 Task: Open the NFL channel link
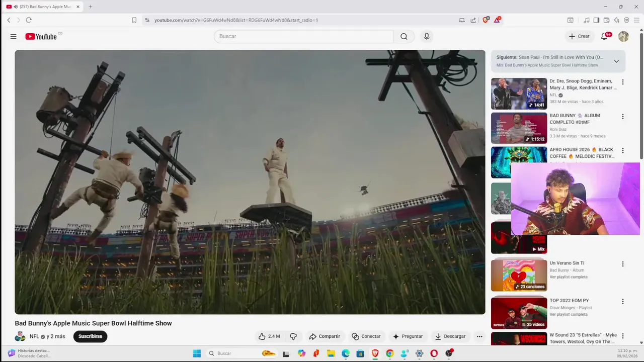coord(34,336)
